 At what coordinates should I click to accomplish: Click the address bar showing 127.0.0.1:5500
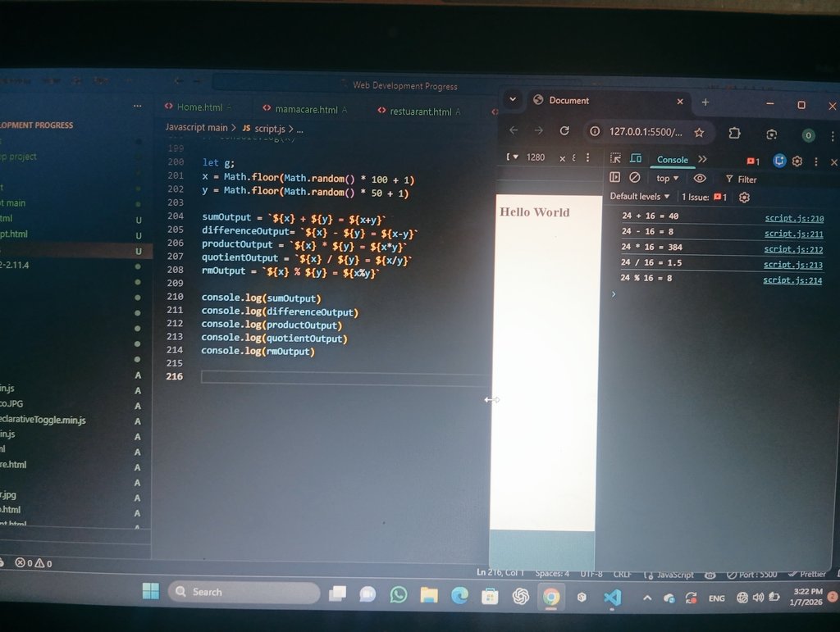tap(646, 132)
